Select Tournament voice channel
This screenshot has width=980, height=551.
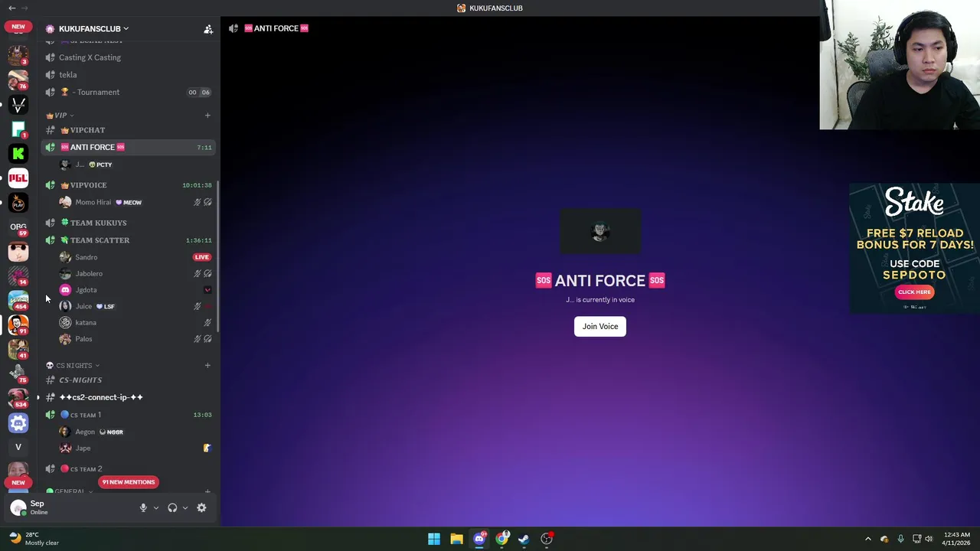pyautogui.click(x=129, y=92)
